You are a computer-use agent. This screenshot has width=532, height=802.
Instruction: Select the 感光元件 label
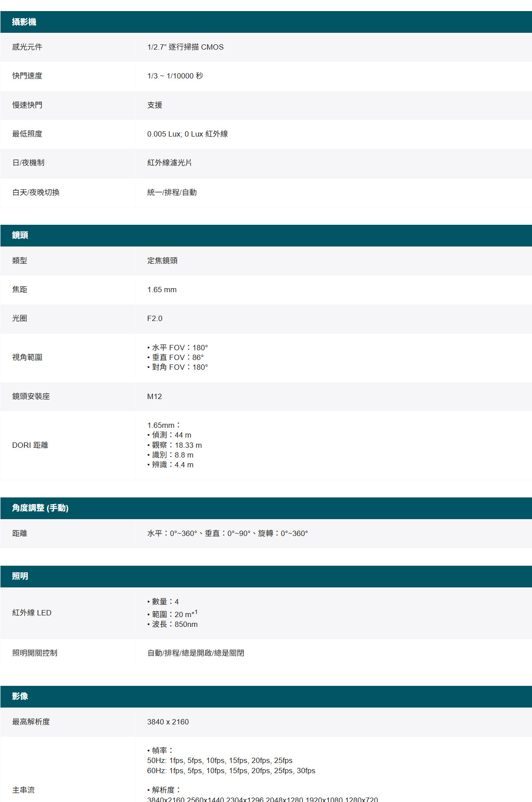(27, 47)
